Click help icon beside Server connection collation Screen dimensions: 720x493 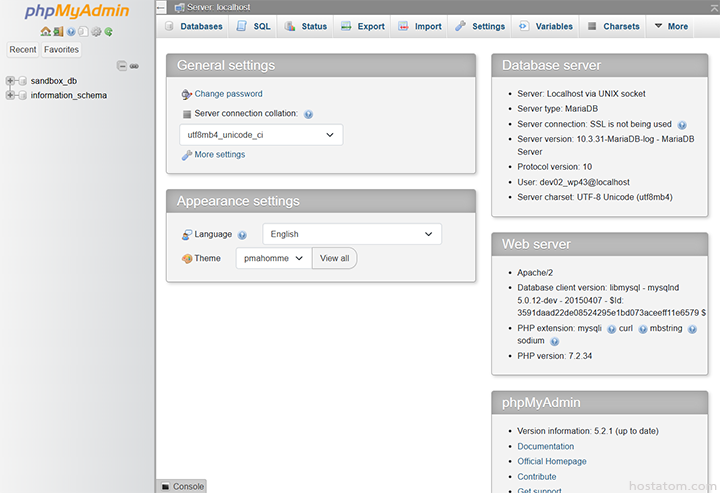pyautogui.click(x=308, y=115)
